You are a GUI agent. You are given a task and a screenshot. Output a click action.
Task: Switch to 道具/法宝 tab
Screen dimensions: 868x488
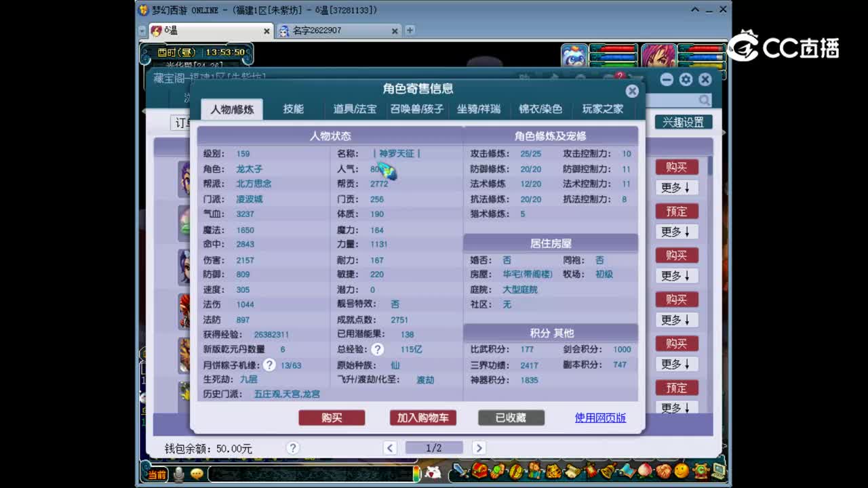[355, 109]
